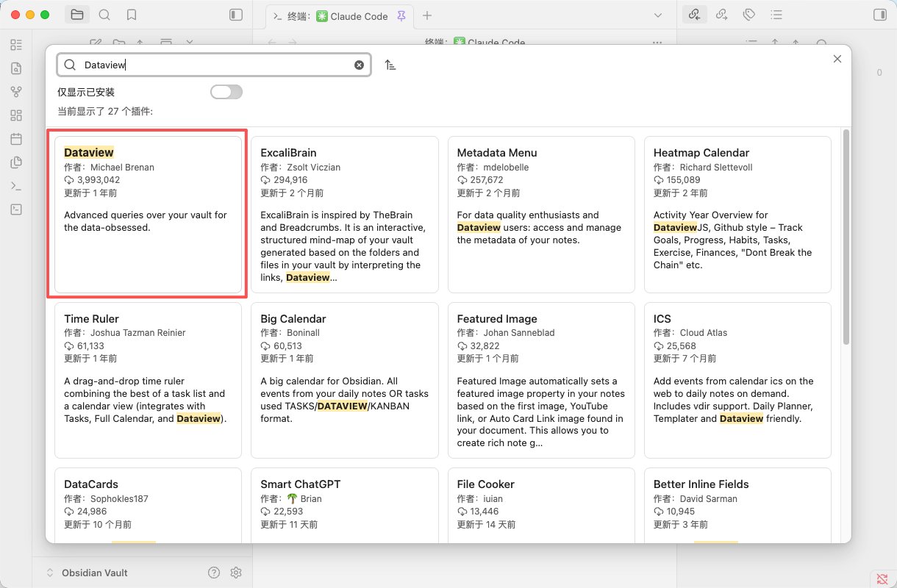The width and height of the screenshot is (897, 588).
Task: Click the pin icon on Claude Code tab
Action: [x=401, y=15]
